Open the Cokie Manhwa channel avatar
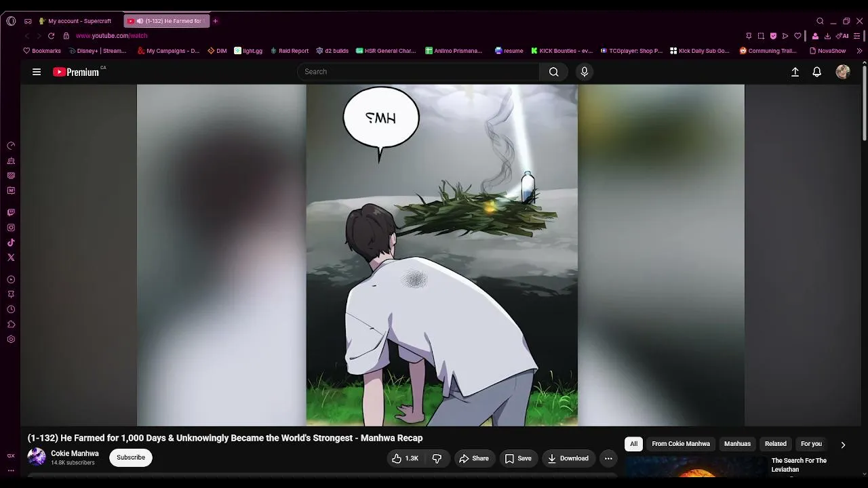This screenshot has width=868, height=488. tap(37, 457)
